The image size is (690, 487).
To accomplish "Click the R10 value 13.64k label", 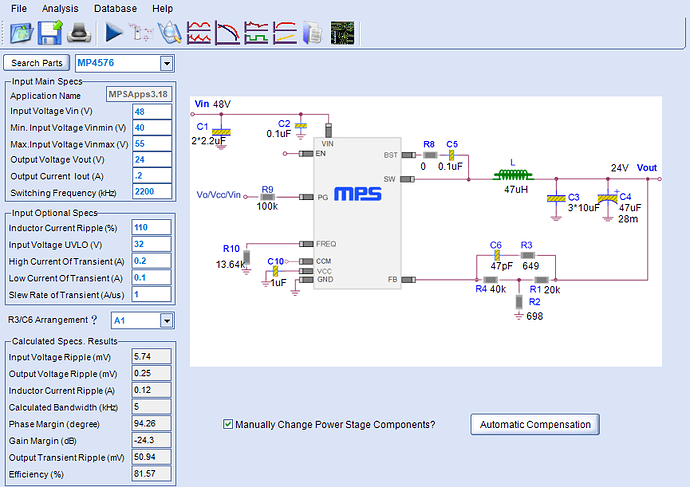I will [230, 264].
